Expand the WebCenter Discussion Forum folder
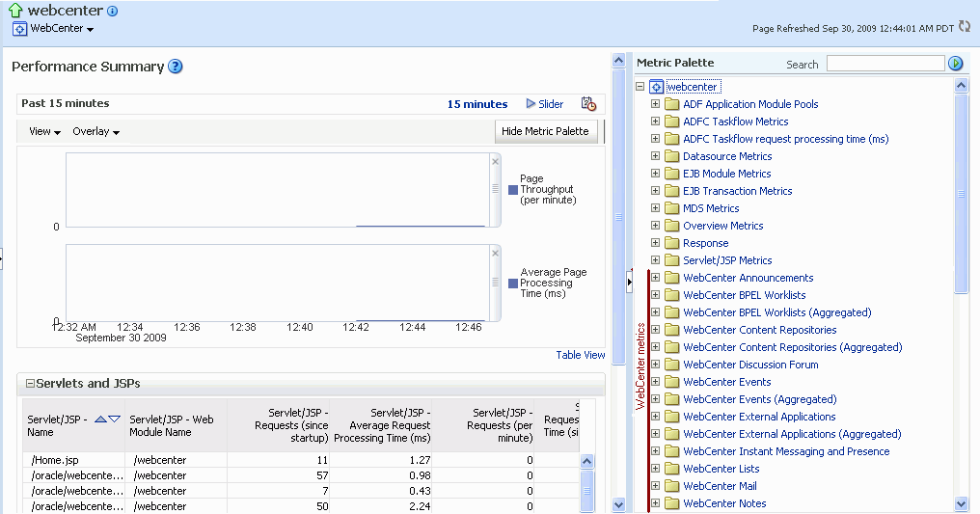This screenshot has width=980, height=514. pyautogui.click(x=656, y=365)
